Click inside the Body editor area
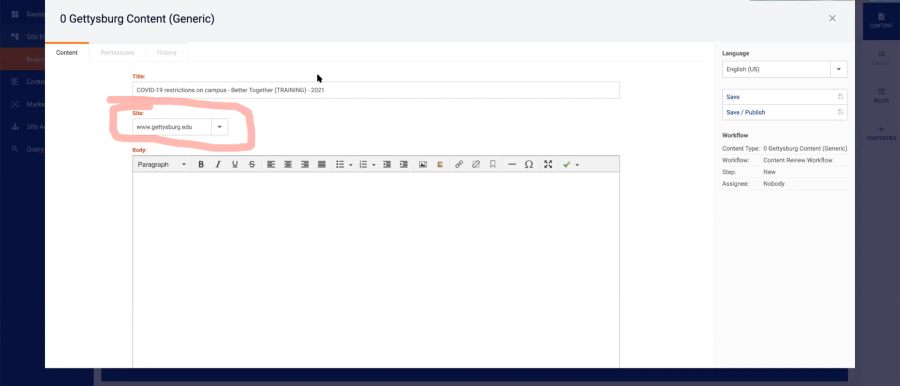 376,269
